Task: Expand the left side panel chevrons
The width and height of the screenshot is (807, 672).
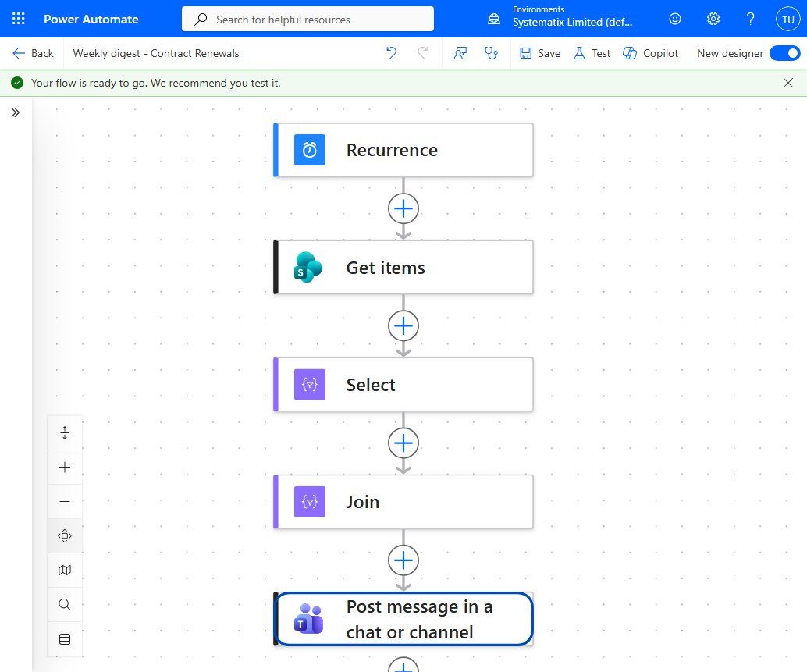Action: [x=16, y=112]
